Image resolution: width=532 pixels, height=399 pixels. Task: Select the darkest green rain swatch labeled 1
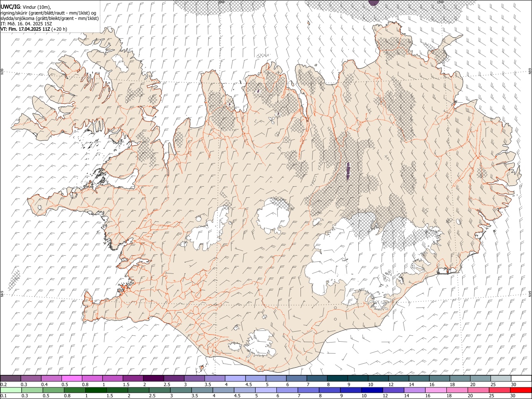[x=96, y=390]
